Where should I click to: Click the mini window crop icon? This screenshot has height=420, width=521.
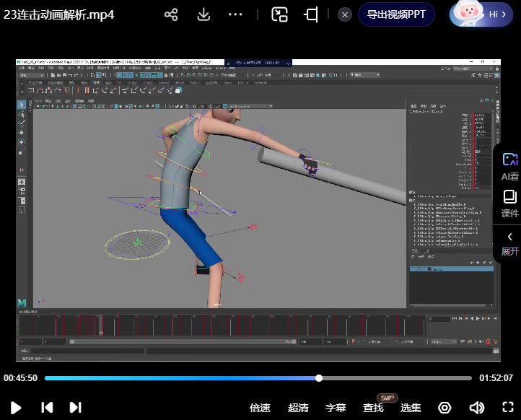point(312,14)
